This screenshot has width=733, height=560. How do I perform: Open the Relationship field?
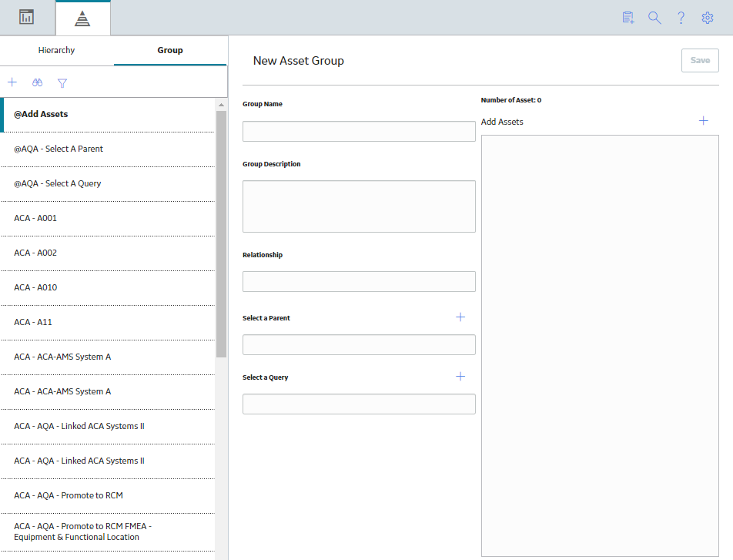359,282
